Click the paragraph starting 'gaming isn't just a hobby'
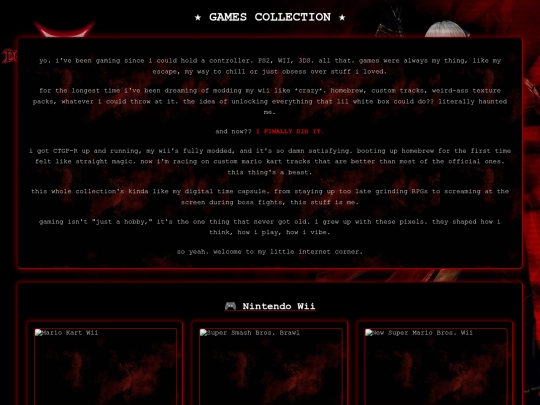The image size is (540, 405). 270,227
